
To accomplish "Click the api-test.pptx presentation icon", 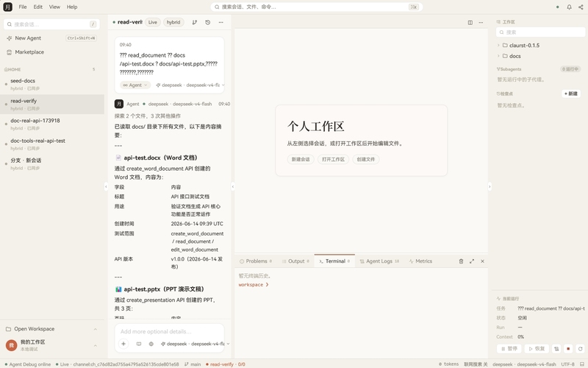I will coord(118,289).
